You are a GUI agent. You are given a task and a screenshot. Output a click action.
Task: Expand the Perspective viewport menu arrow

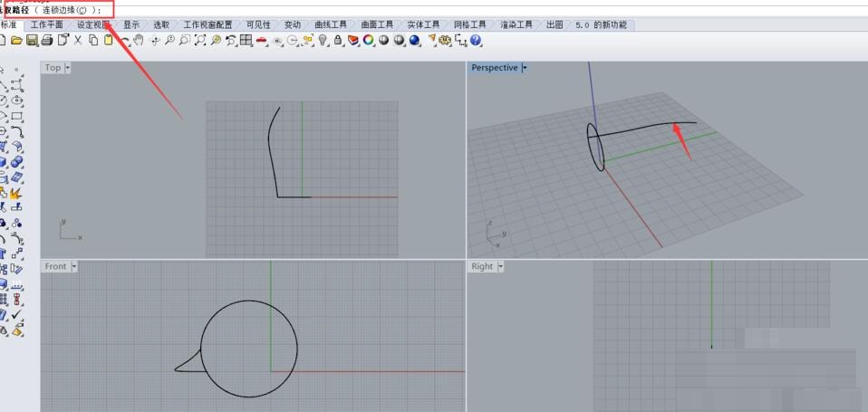(525, 68)
